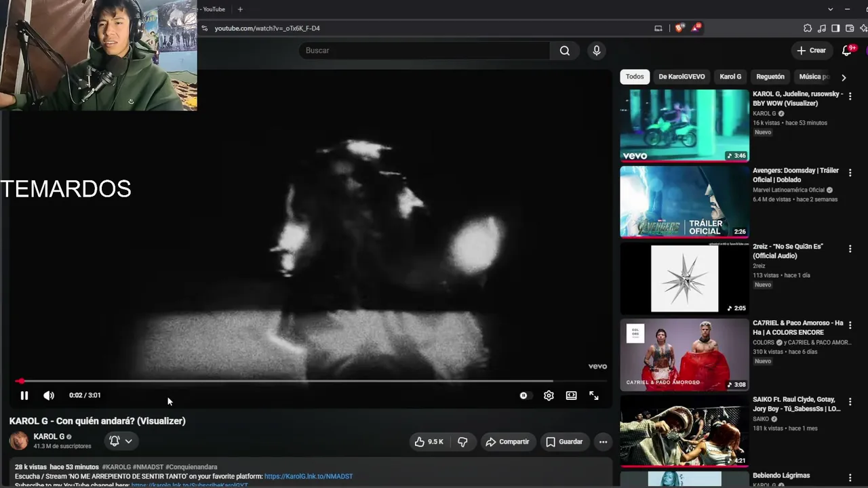This screenshot has width=868, height=488.
Task: Click the Crear button
Action: [x=811, y=51]
